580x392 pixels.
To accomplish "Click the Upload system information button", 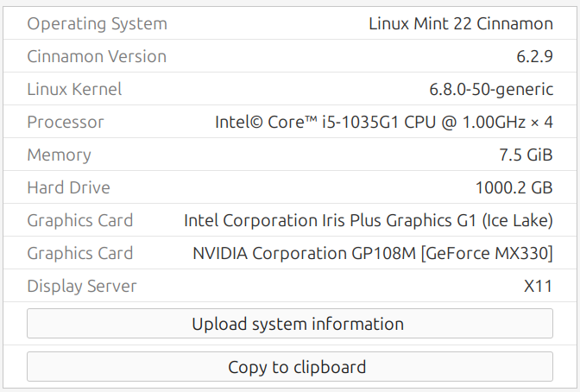I will coord(289,324).
